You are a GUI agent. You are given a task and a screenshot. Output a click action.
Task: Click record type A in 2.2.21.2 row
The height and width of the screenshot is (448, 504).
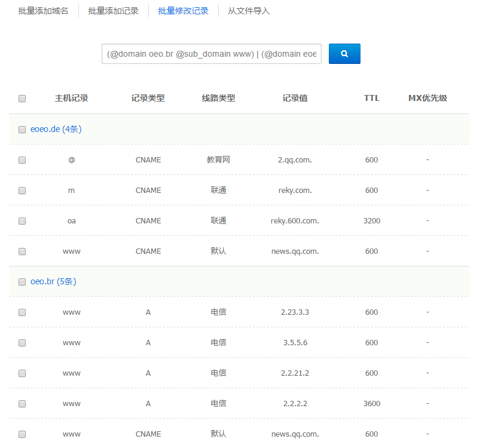148,373
